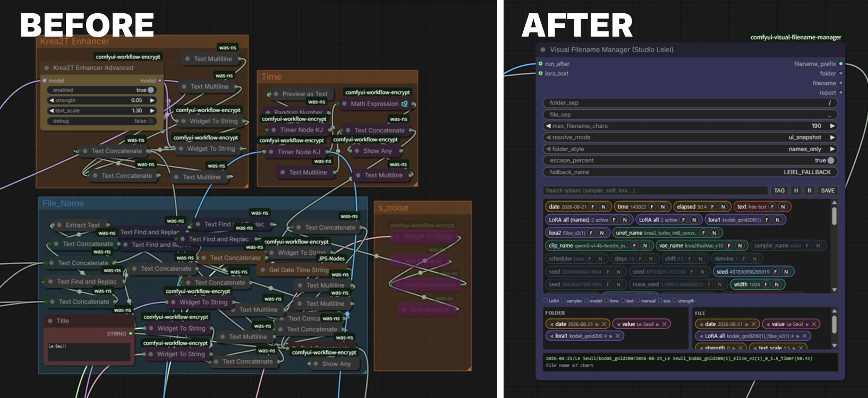This screenshot has width=868, height=398.
Task: Move FILE value Le Seuil chip left
Action: click(767, 324)
